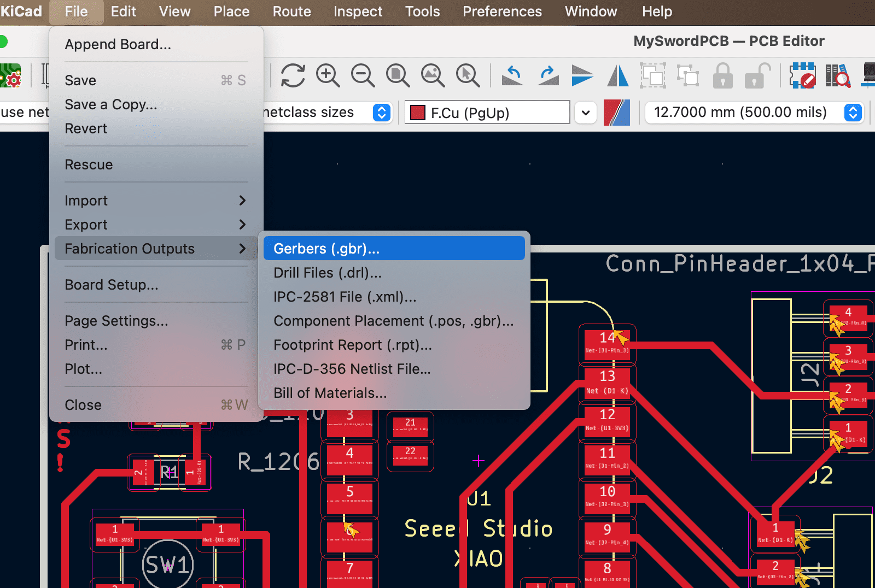Click the arrow beside the layer selector

pos(586,113)
